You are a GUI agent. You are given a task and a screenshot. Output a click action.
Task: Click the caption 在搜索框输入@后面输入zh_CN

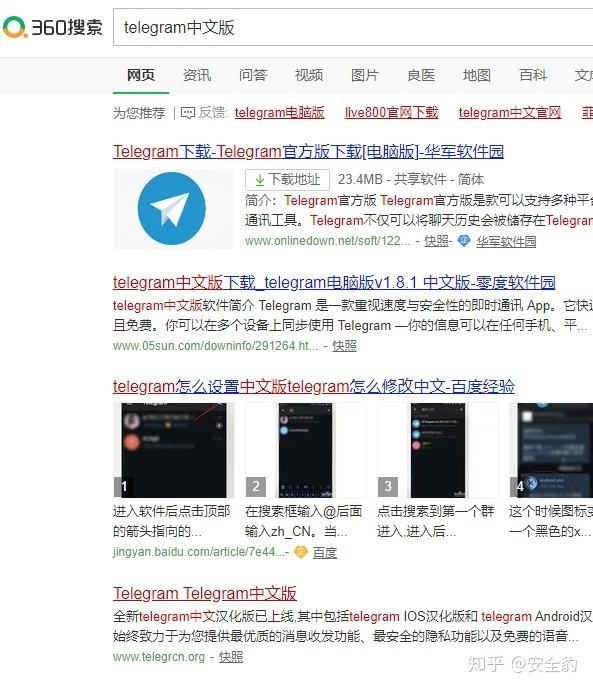[304, 521]
